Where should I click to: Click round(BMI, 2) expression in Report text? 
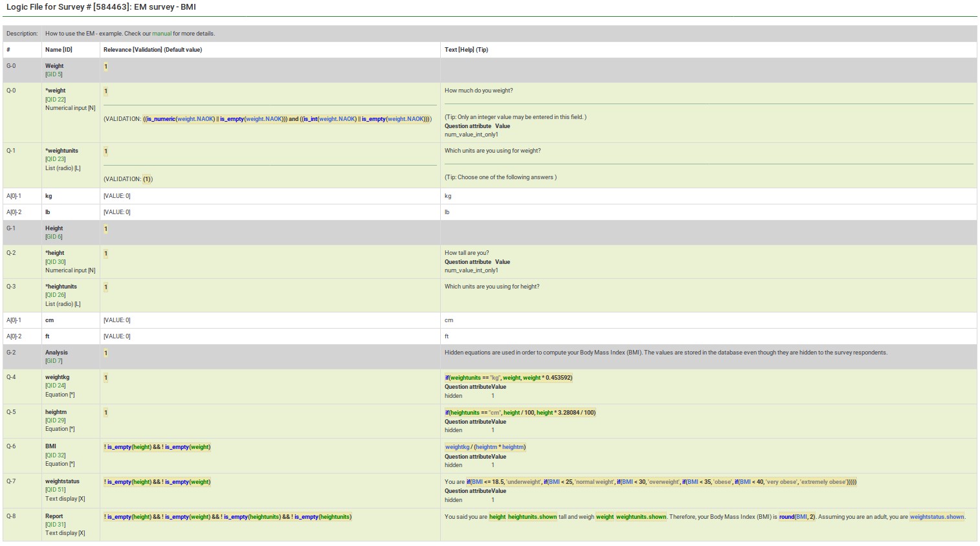pyautogui.click(x=797, y=517)
